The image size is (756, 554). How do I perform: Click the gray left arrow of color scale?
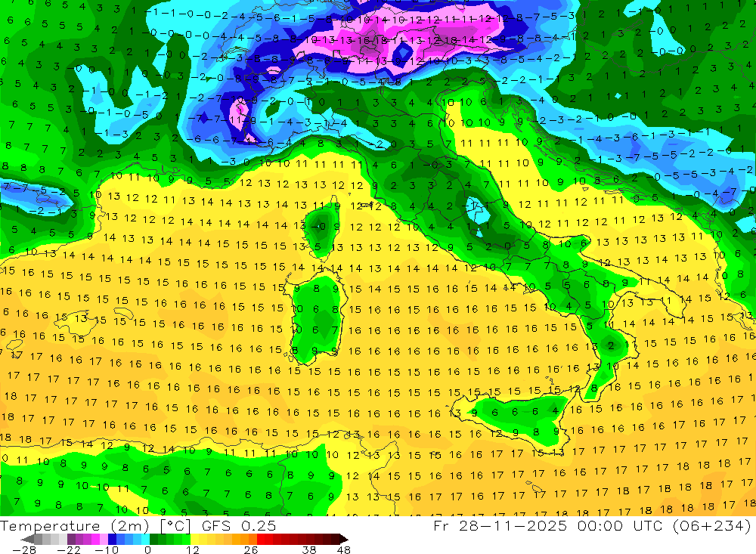tap(27, 539)
